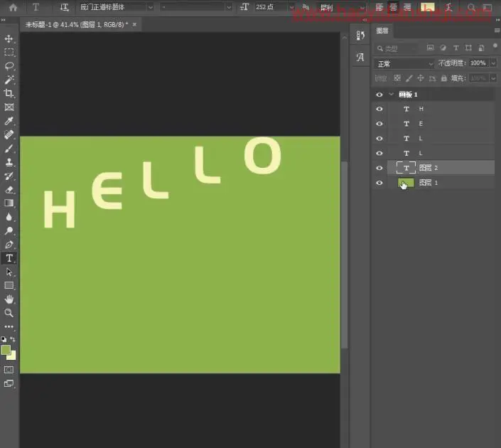Select the Rectangular Marquee tool
The width and height of the screenshot is (501, 448).
(9, 53)
